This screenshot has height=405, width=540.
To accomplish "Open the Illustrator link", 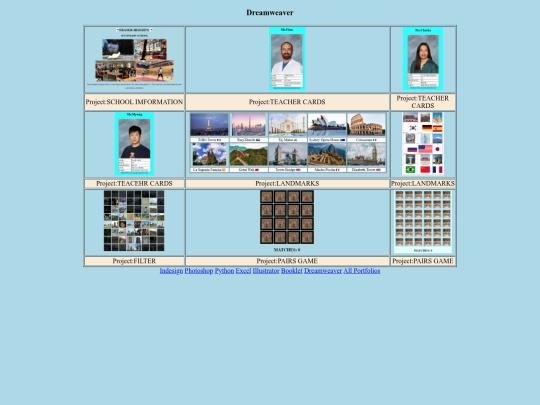I will [266, 271].
